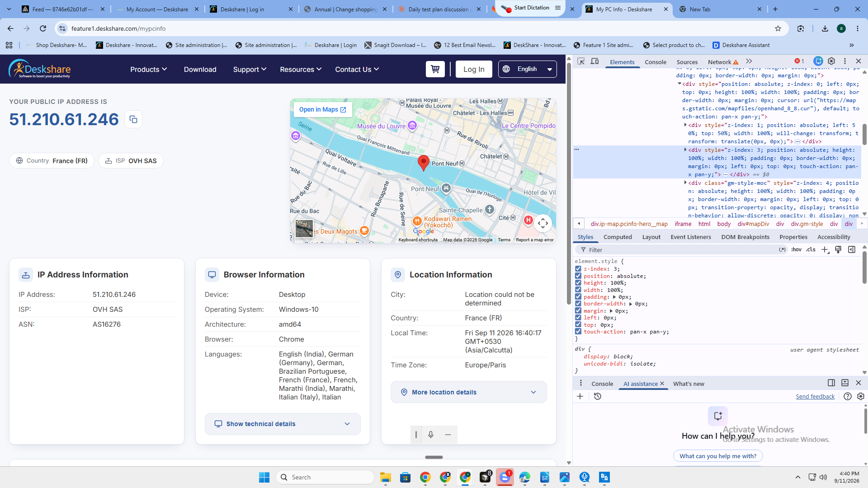
Task: Uncheck the z-index style property
Action: (x=578, y=269)
